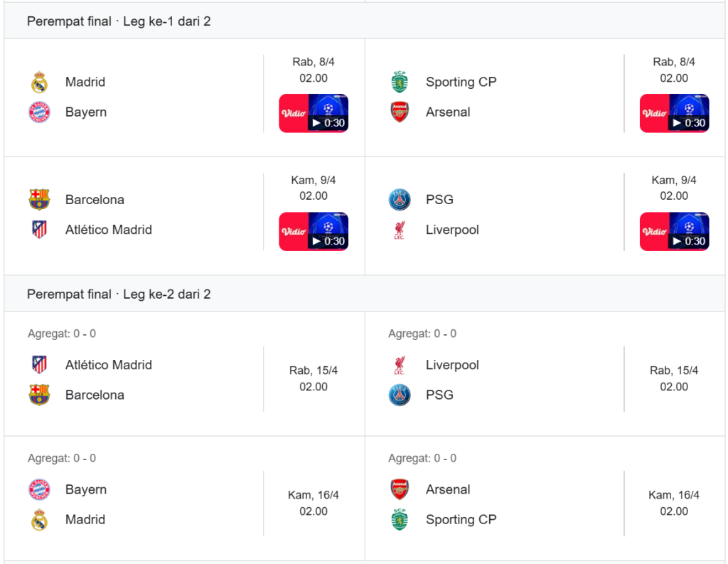Play the Madrid vs Bayern Vidio preview

point(314,113)
